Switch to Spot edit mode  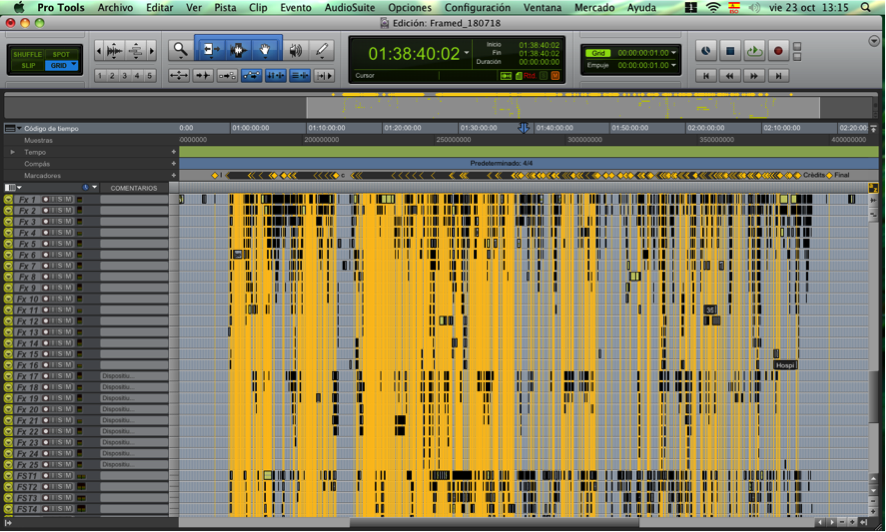[x=61, y=54]
